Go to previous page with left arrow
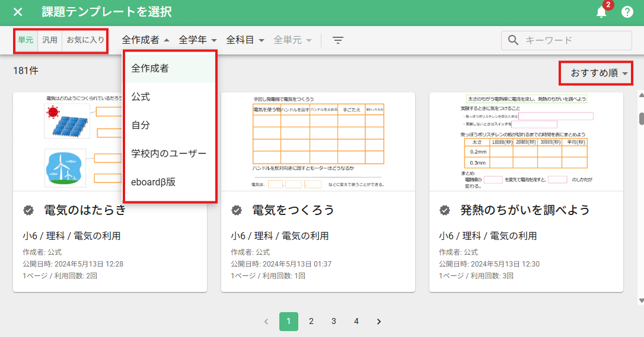This screenshot has width=644, height=337. [x=266, y=322]
